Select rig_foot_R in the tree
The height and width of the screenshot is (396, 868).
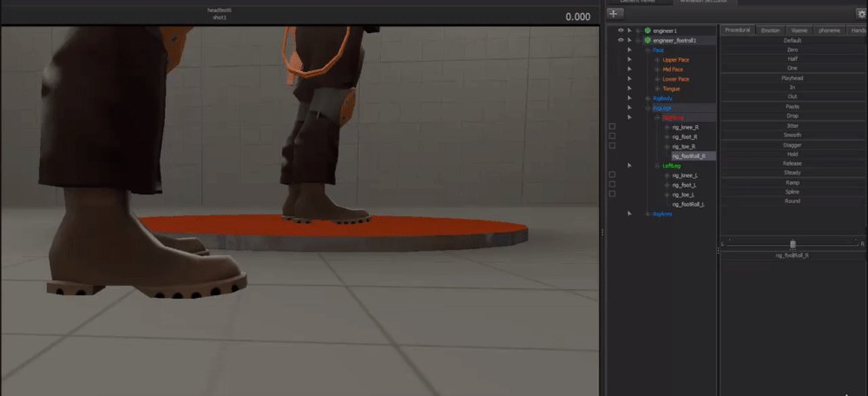click(685, 137)
